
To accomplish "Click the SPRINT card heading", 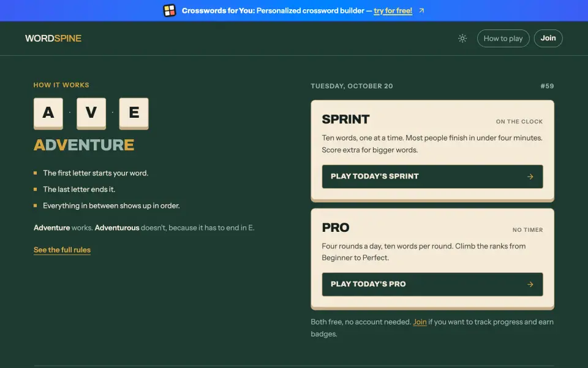I will click(x=345, y=120).
